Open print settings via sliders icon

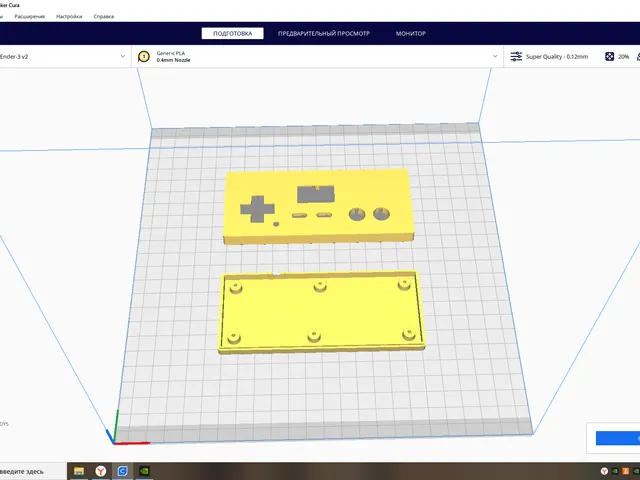[516, 56]
